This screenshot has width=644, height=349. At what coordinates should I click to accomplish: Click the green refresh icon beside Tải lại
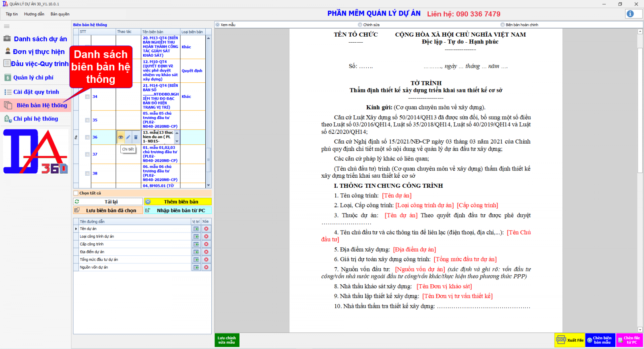point(77,201)
